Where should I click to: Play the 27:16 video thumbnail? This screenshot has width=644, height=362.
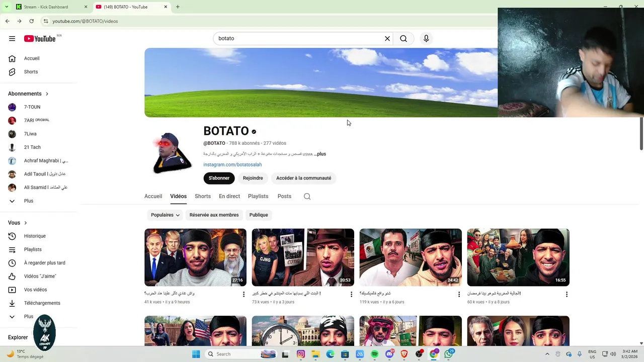(x=195, y=257)
